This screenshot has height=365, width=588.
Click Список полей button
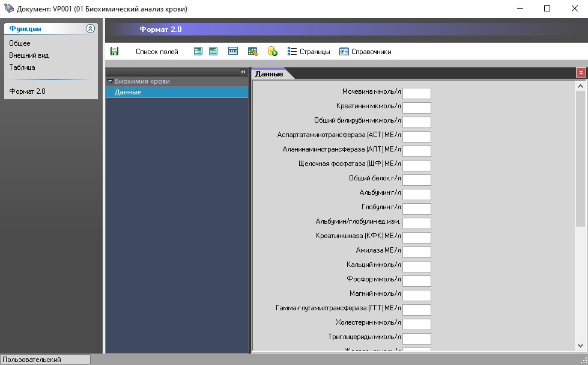click(157, 52)
